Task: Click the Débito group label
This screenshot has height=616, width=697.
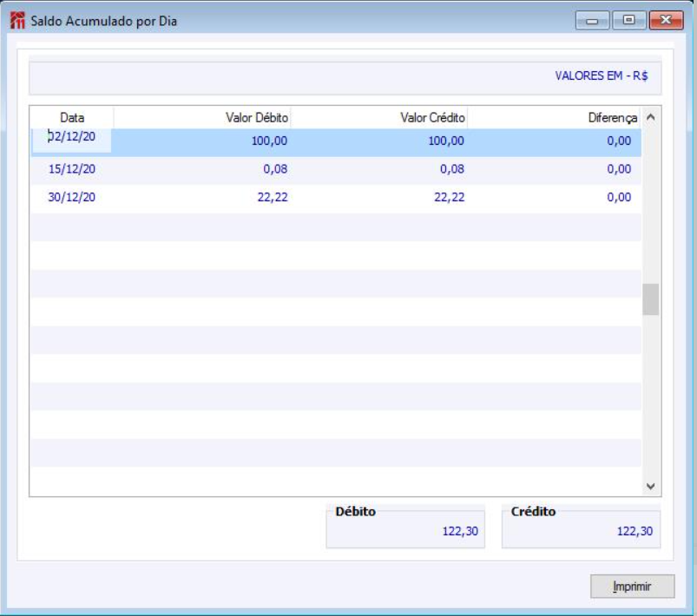Action: pos(355,512)
